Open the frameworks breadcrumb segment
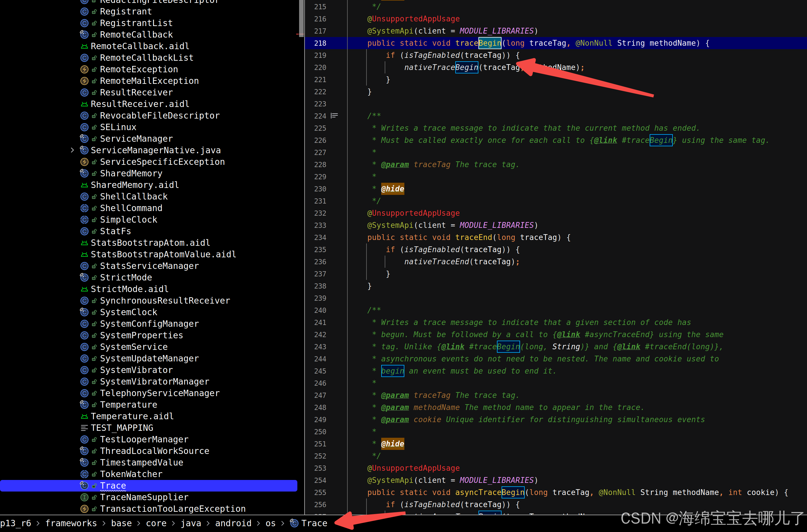Screen dimensions: 807x532 click(71, 523)
